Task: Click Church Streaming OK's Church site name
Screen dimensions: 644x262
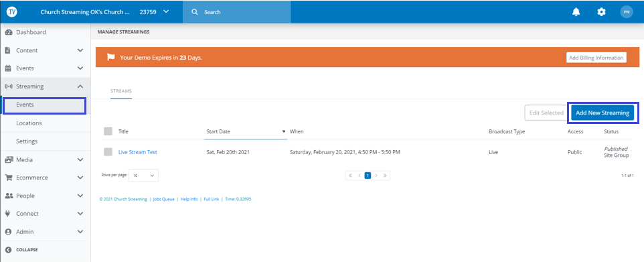Action: point(85,12)
